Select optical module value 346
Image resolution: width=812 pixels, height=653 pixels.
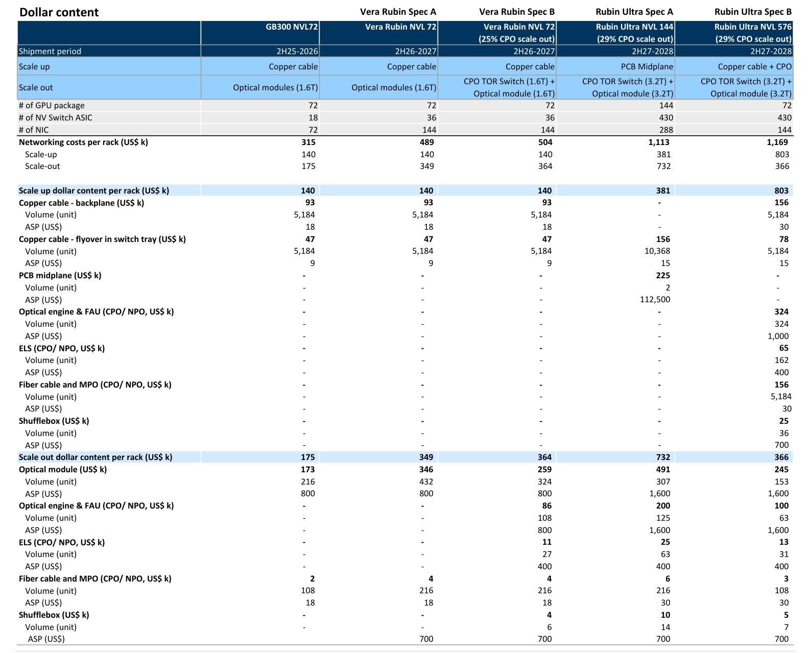[x=426, y=469]
